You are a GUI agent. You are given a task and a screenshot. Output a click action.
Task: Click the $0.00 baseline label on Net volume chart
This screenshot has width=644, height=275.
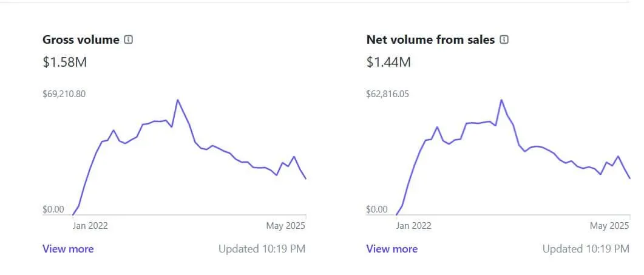(377, 209)
